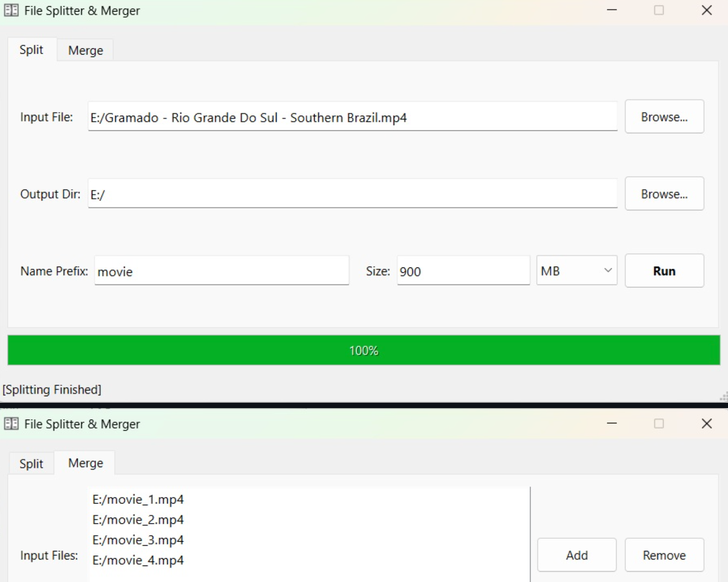Viewport: 728px width, 582px height.
Task: Click the Add button for input files
Action: pyautogui.click(x=576, y=555)
